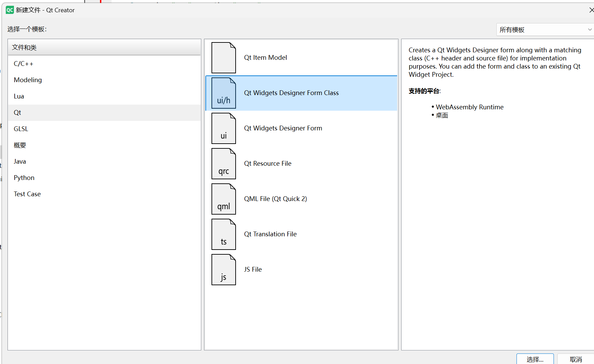594x364 pixels.
Task: Click the 文件和类 list header
Action: point(104,48)
